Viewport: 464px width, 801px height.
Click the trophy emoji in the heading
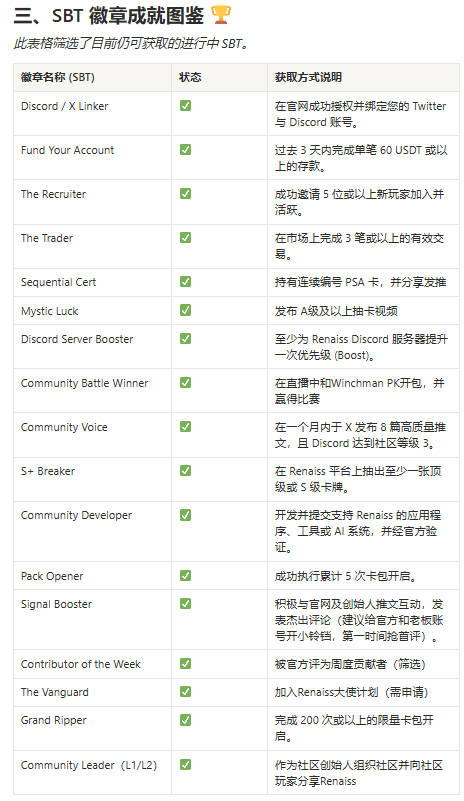pos(221,15)
